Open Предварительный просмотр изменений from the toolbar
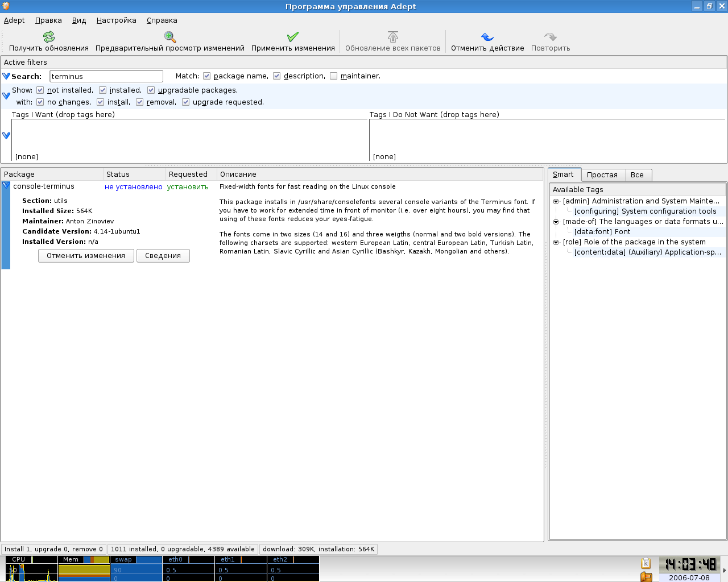Viewport: 728px width, 582px height. tap(169, 42)
